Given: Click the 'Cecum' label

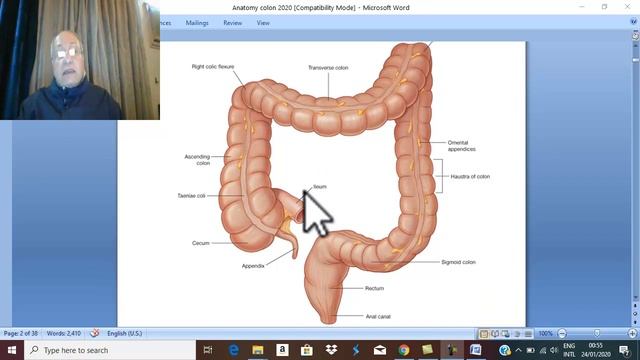Looking at the screenshot, I should pyautogui.click(x=200, y=243).
